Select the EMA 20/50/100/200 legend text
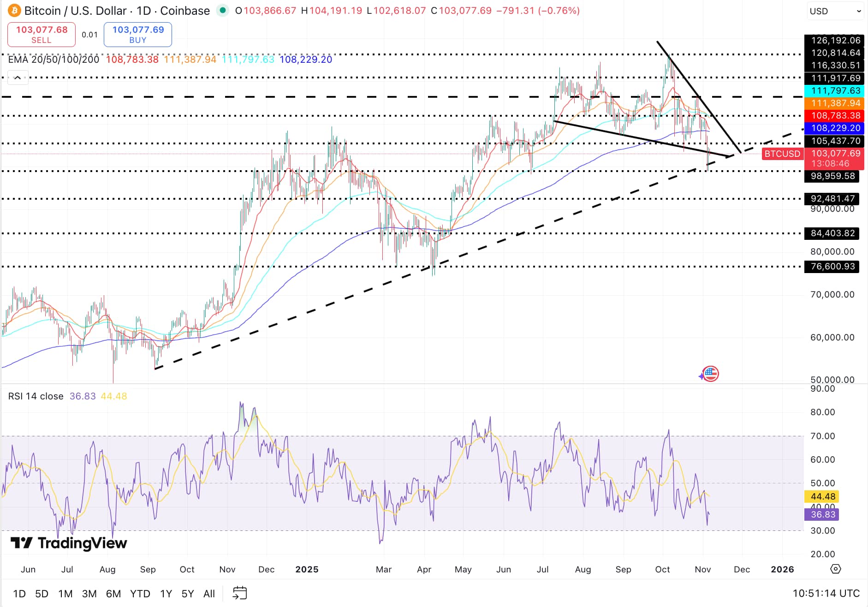868x607 pixels. coord(53,60)
